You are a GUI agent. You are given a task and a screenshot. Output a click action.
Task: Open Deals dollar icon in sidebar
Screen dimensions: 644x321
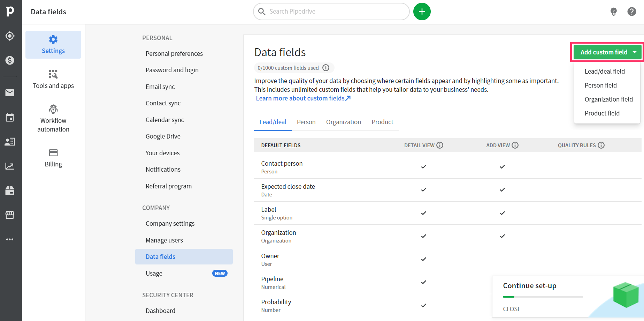click(10, 60)
